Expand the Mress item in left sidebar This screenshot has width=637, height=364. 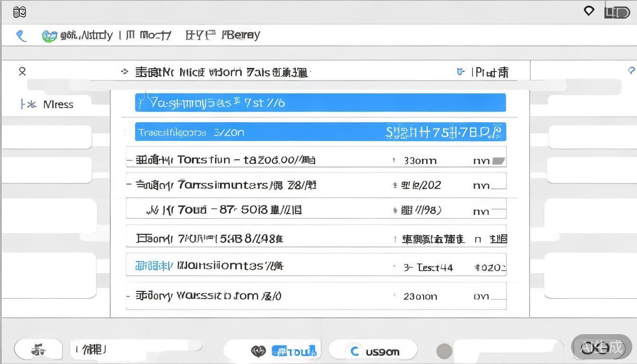click(x=28, y=104)
